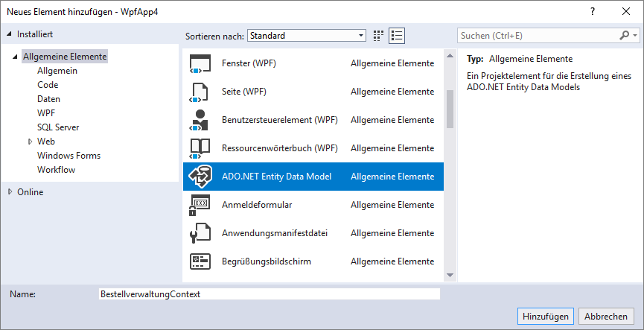Click the Seite (WPF) page icon
Screen dimensions: 644x330
[x=201, y=92]
